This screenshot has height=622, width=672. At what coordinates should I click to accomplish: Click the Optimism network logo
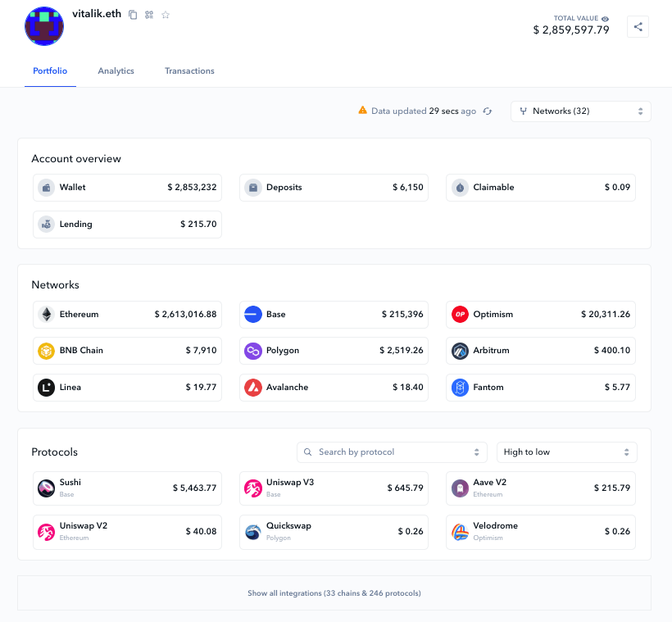460,314
